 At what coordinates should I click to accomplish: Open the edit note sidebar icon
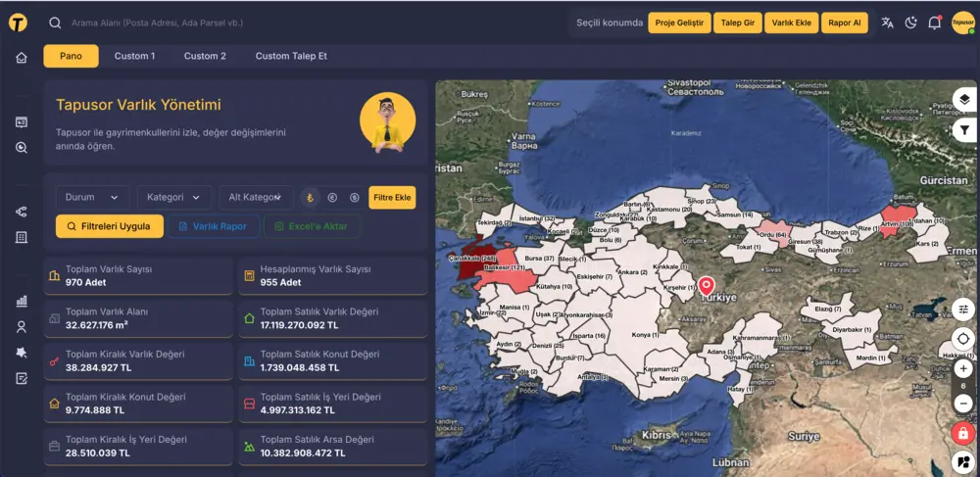[x=22, y=378]
